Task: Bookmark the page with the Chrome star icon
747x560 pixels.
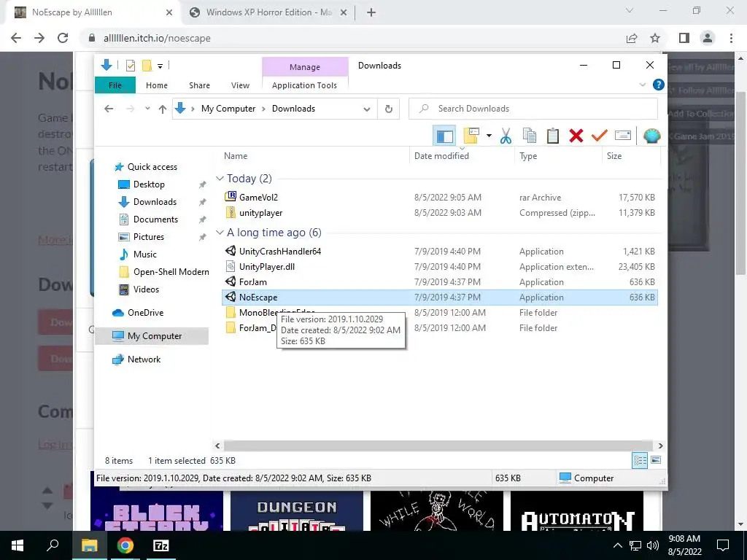Action: coord(655,38)
